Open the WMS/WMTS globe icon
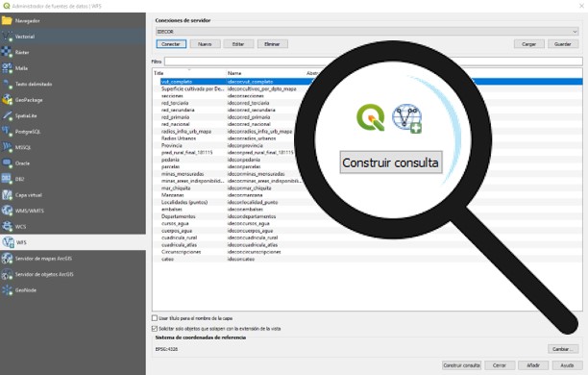 tap(7, 211)
